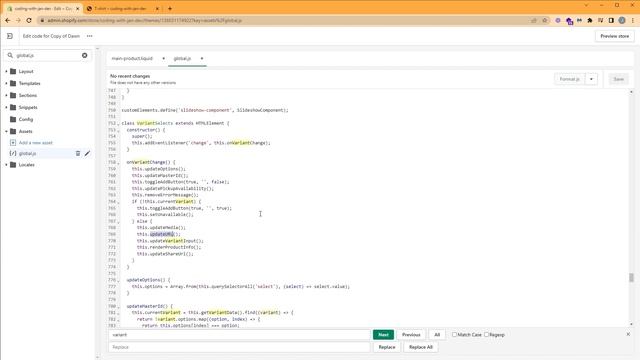Select the global.js editor tab
640x360 pixels.
click(182, 58)
